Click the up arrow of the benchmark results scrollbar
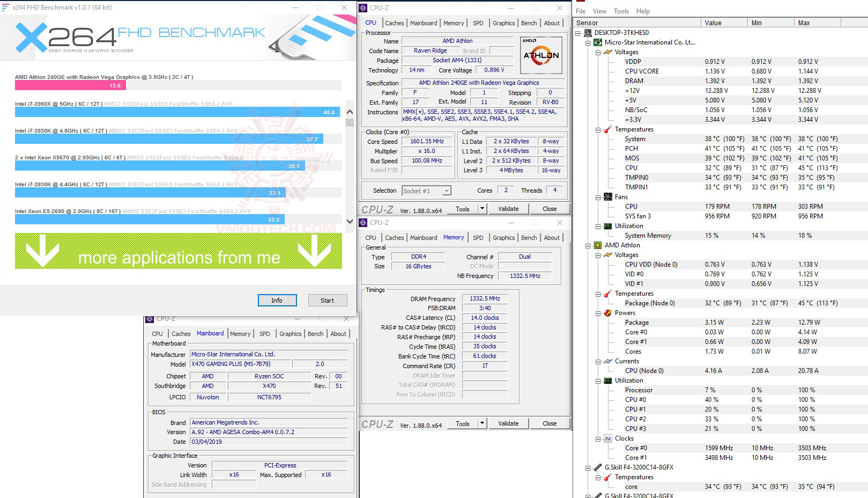 [x=350, y=112]
